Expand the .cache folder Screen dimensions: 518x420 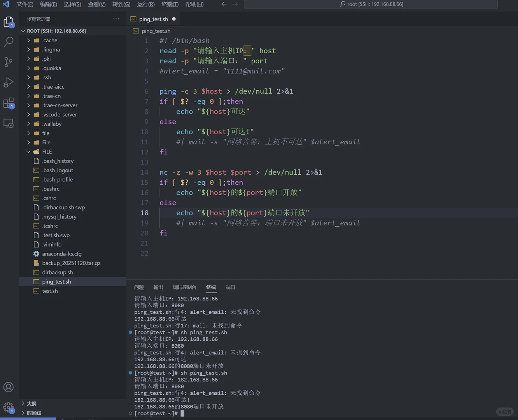[72, 40]
